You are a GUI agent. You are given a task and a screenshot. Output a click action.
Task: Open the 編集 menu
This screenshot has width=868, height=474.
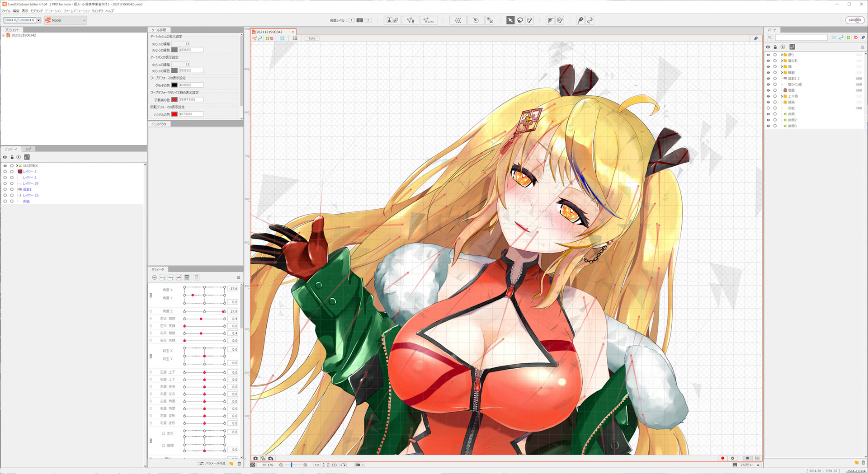(16, 11)
